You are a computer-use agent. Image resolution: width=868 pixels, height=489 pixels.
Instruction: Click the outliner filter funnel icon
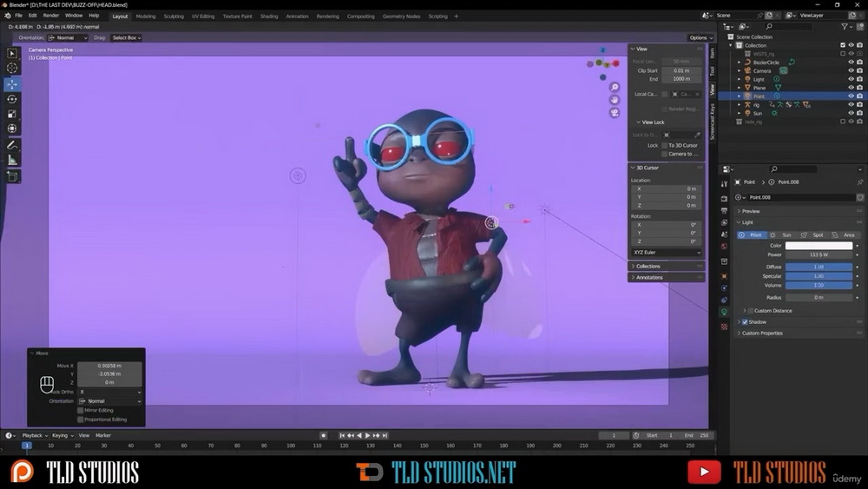(845, 27)
